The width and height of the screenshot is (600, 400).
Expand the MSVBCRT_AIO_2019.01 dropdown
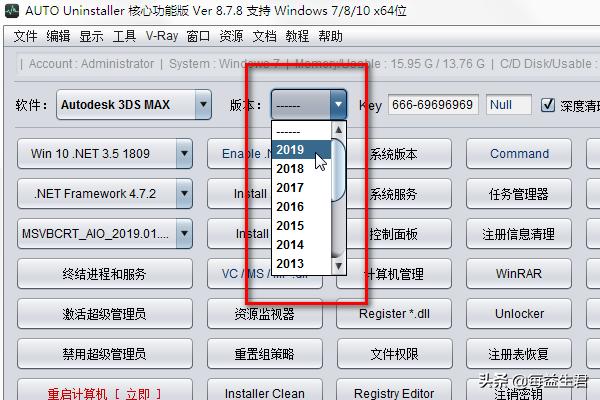(184, 233)
